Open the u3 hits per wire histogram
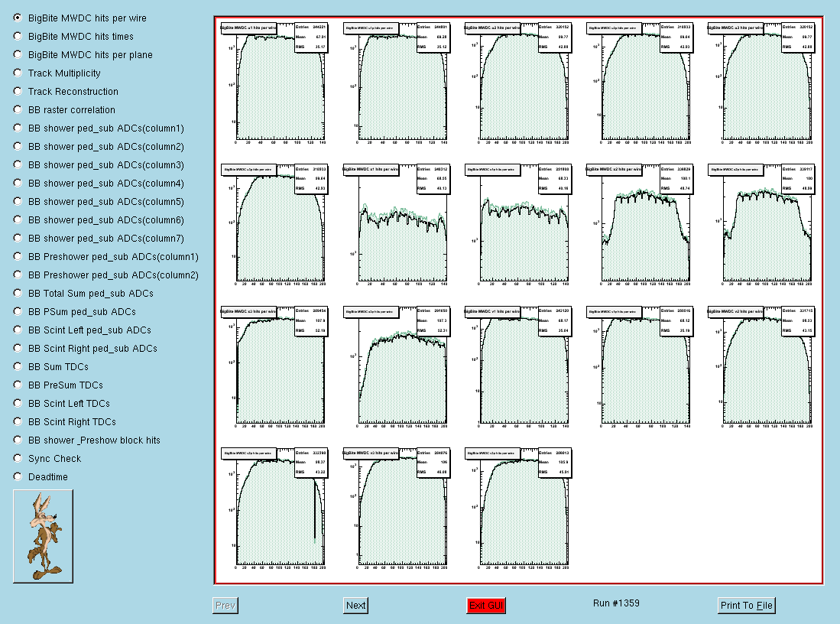Viewport: 840px width, 624px height. click(761, 83)
